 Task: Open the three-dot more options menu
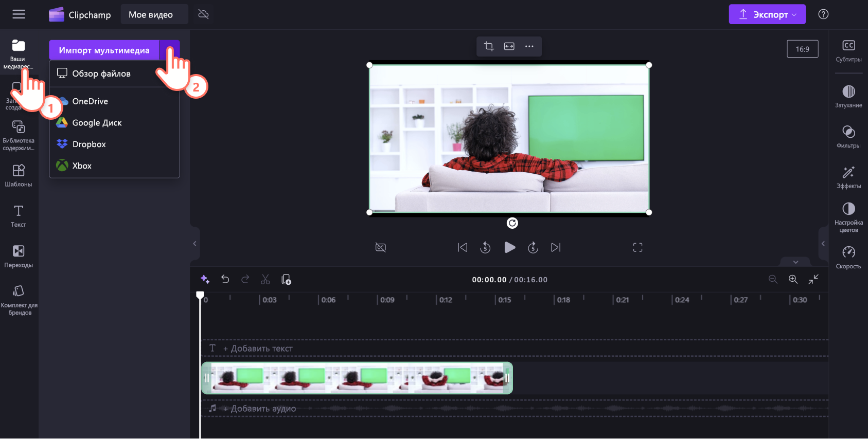(529, 46)
